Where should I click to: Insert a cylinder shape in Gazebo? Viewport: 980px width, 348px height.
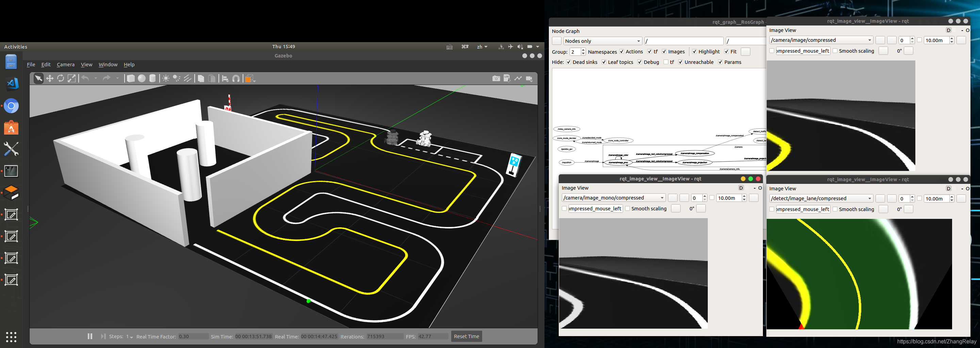(152, 78)
